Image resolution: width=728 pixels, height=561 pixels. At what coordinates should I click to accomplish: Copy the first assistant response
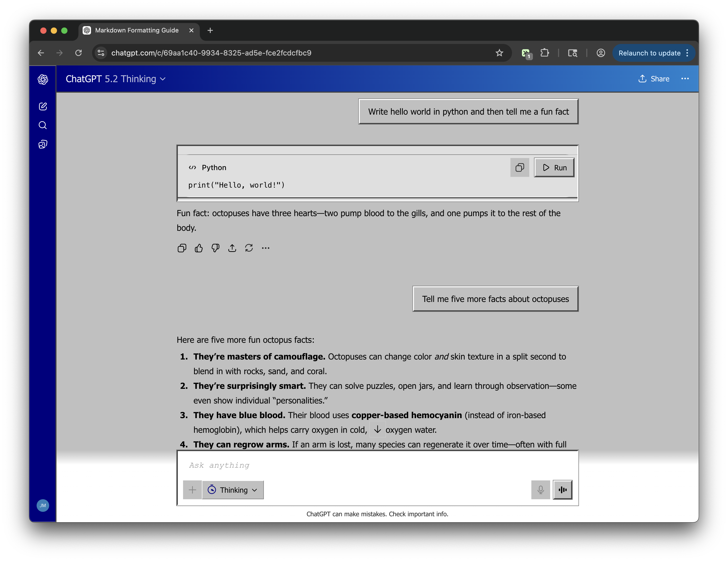tap(182, 248)
